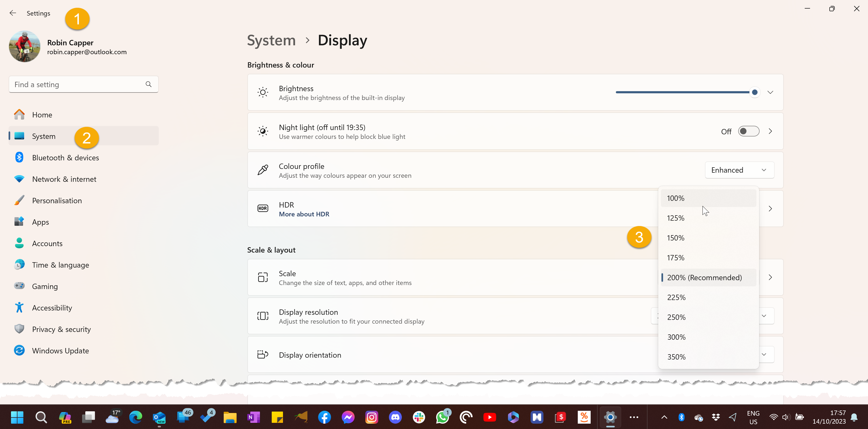Click the Gaming controller icon

coord(19,286)
